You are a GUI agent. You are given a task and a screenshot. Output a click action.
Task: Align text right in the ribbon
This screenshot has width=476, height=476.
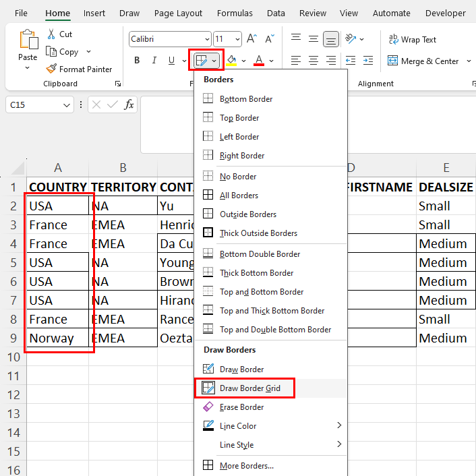pyautogui.click(x=331, y=61)
